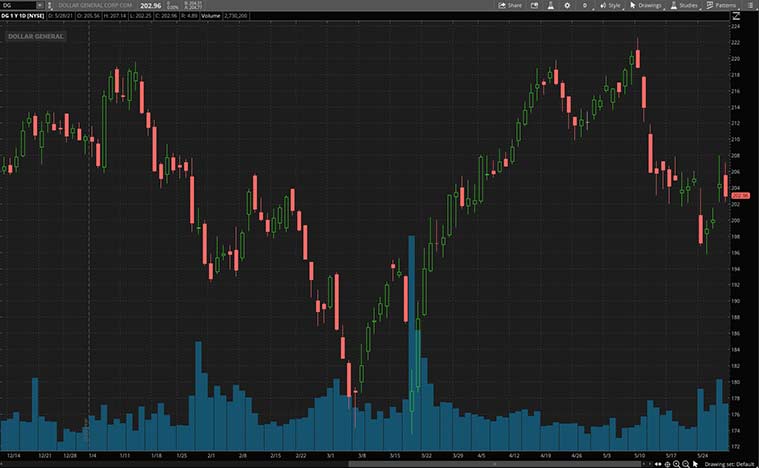The height and width of the screenshot is (468, 759).
Task: Click the pan crosshair icon at bottom
Action: pos(667,464)
